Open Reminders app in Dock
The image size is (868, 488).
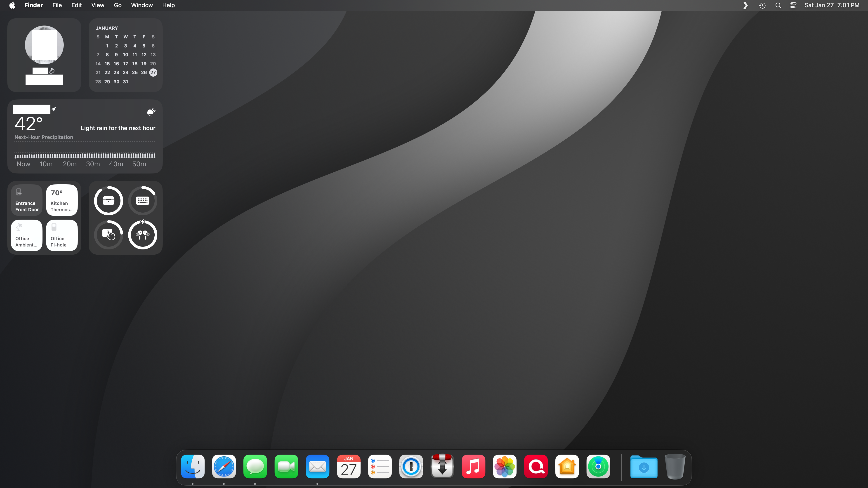click(x=380, y=467)
